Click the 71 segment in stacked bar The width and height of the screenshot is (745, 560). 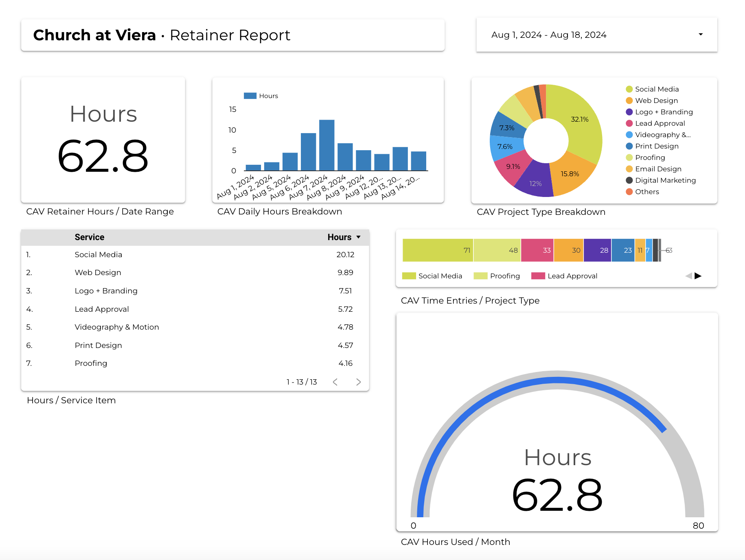438,250
